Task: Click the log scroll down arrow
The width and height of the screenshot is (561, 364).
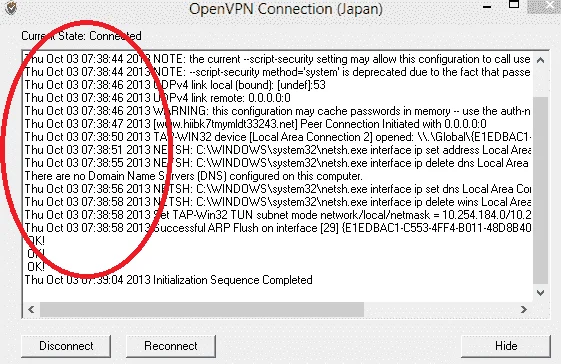Action: point(541,293)
